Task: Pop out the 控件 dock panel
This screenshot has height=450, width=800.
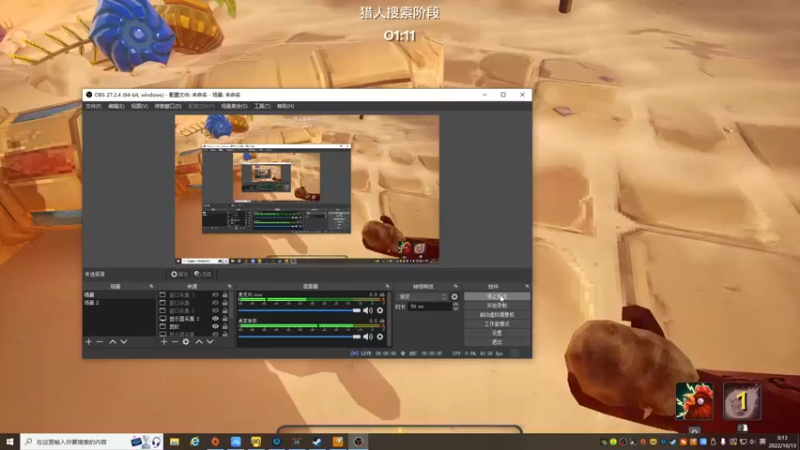Action: (527, 286)
